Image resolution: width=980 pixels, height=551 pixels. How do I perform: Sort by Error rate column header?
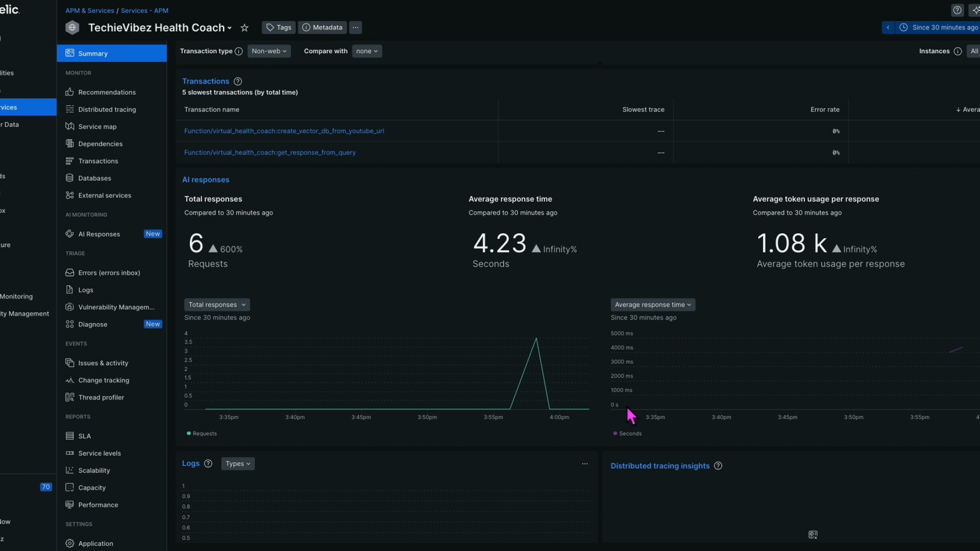(825, 110)
